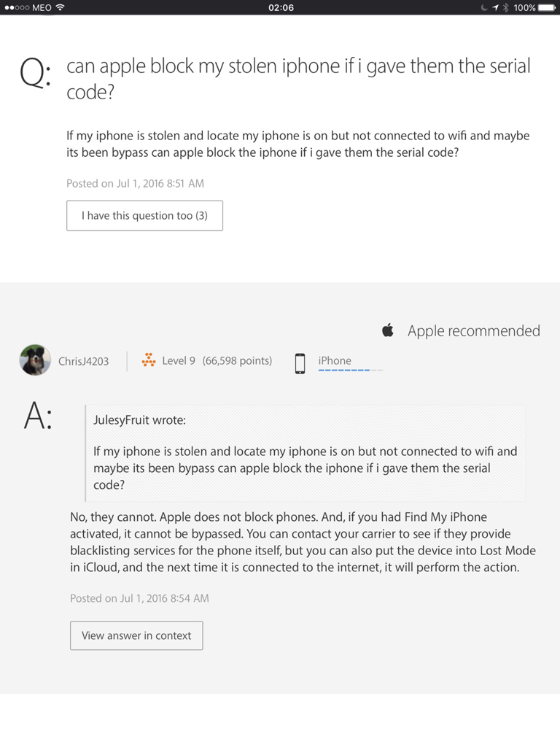The width and height of the screenshot is (560, 747).
Task: Tap the Bluetooth status icon
Action: 505,7
